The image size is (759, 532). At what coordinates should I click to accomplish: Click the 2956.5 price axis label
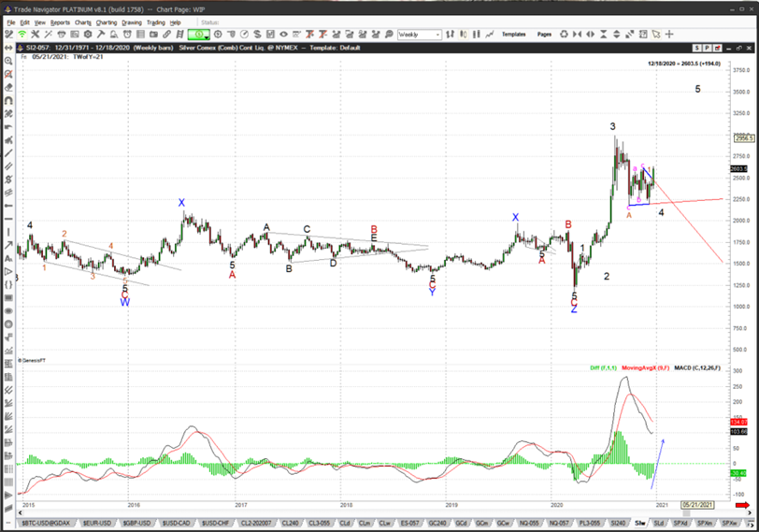coord(744,138)
